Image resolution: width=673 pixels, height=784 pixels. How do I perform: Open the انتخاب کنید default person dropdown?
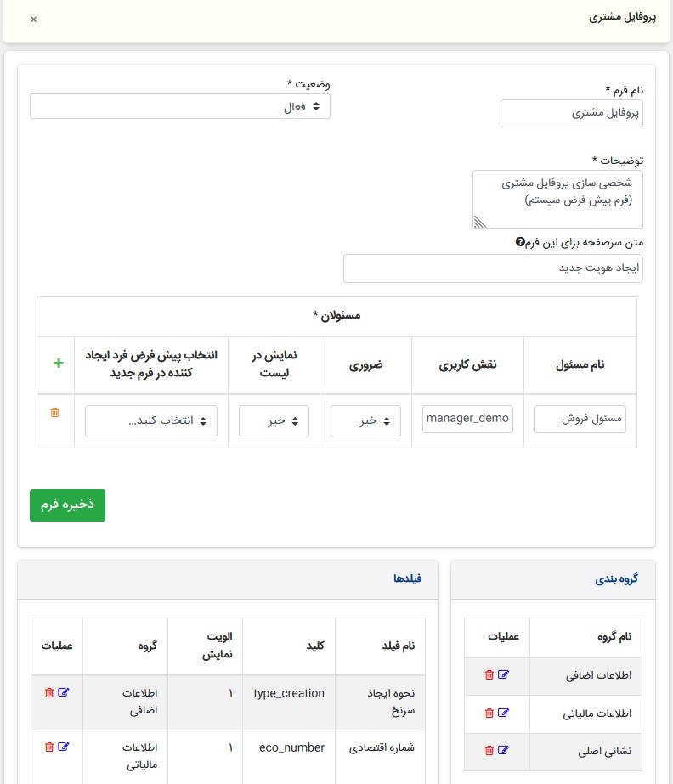(x=151, y=420)
